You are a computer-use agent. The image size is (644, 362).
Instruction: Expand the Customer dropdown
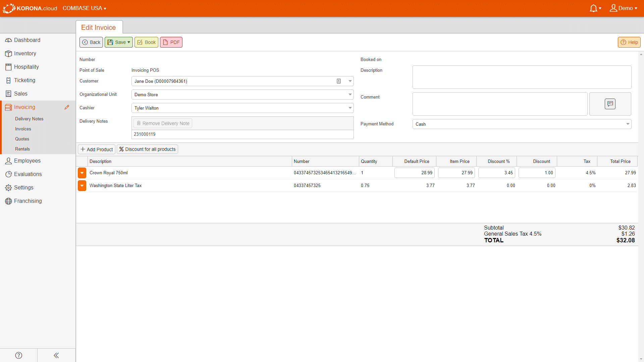click(x=350, y=81)
